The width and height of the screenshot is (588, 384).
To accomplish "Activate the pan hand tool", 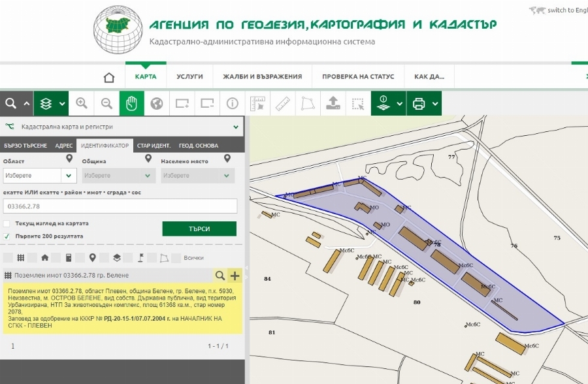I will 131,103.
